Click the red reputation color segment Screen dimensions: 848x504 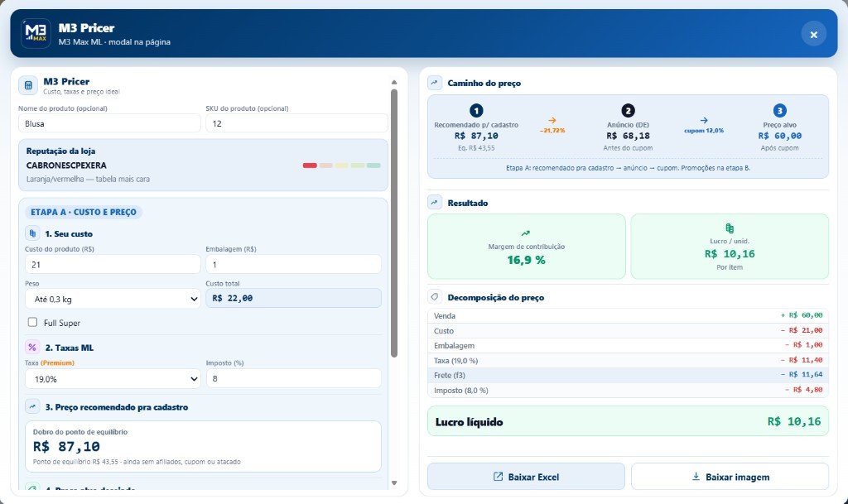310,166
